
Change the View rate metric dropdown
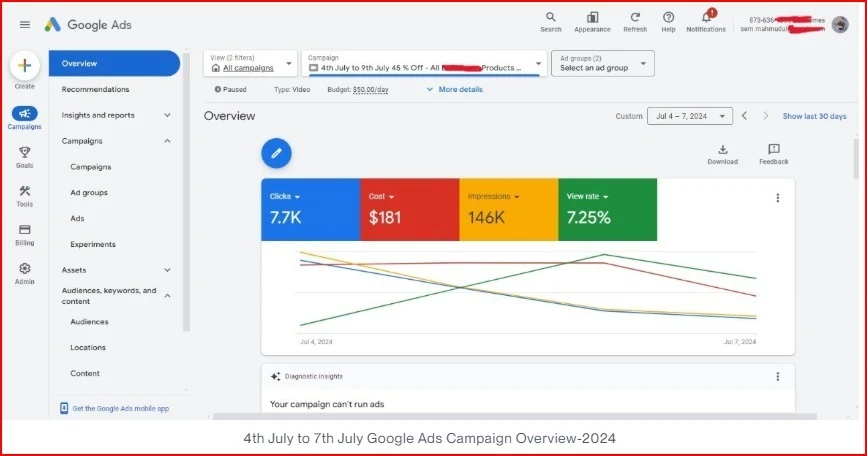pos(587,196)
